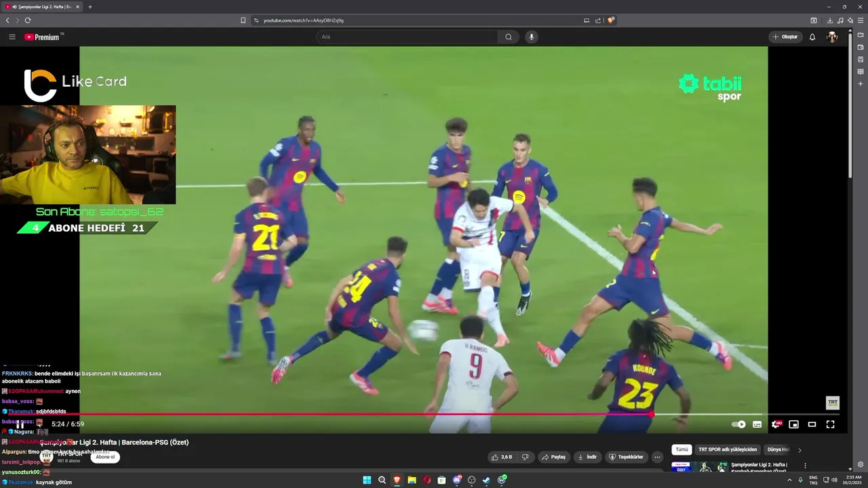Open Brave browser from taskbar
Viewport: 868px width, 488px height.
pyautogui.click(x=397, y=480)
